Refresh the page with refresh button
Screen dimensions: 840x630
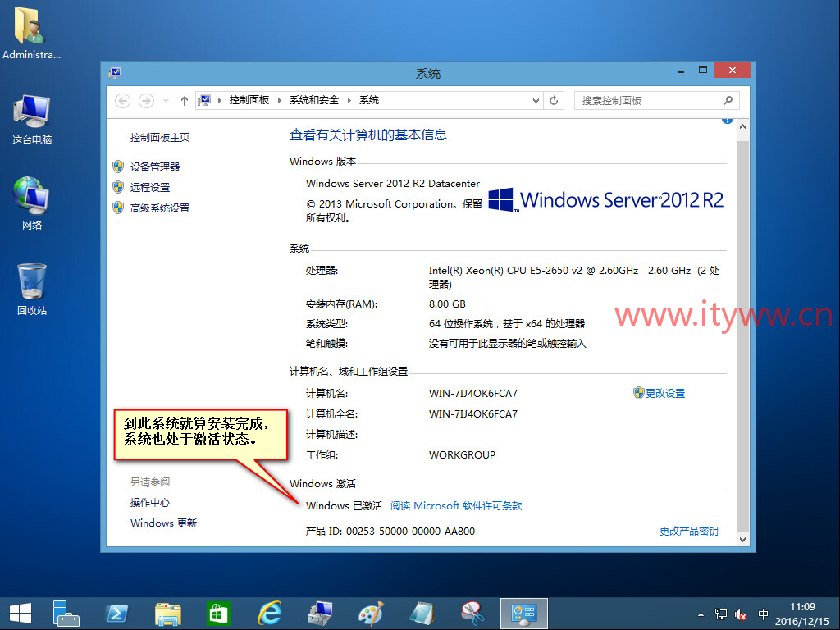(x=554, y=101)
